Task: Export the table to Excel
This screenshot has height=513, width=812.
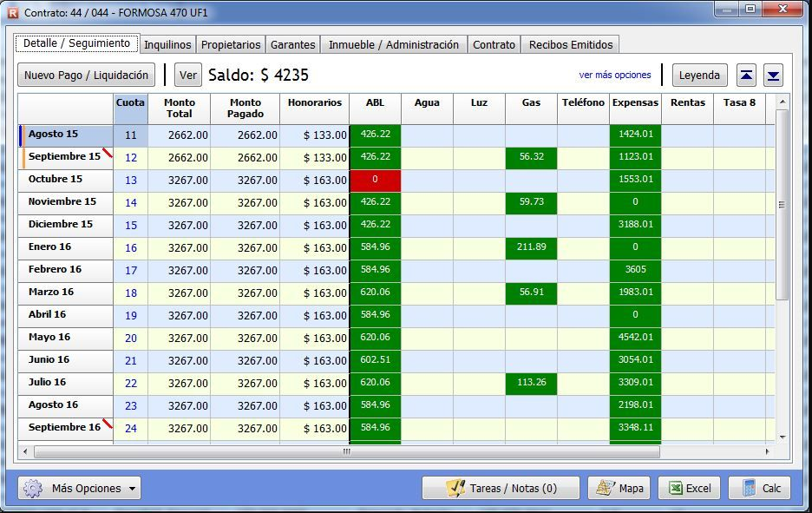Action: pos(689,489)
